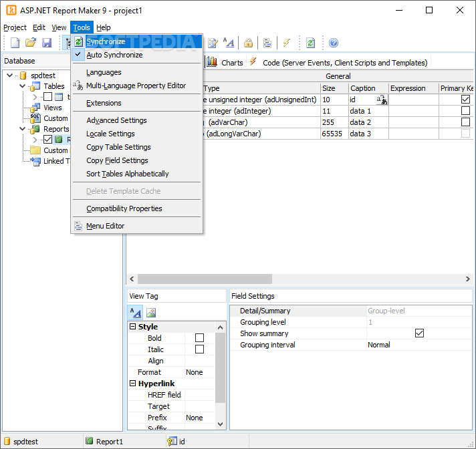Viewport: 476px width, 449px height.
Task: Click the ASP.NET Report Maker app icon
Action: pyautogui.click(x=11, y=10)
